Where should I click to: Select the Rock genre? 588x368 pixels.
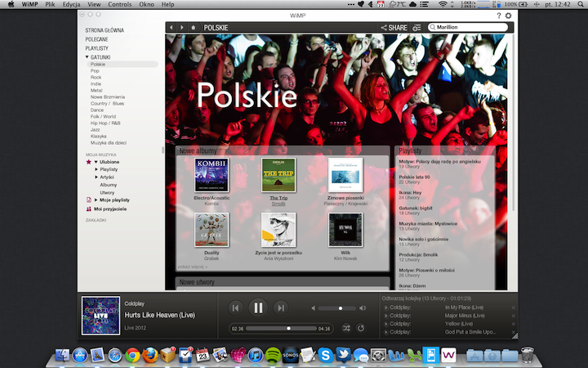coord(96,77)
